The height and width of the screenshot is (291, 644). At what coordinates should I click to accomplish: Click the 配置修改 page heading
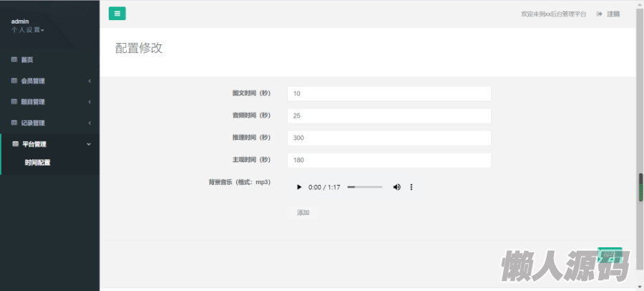[139, 48]
